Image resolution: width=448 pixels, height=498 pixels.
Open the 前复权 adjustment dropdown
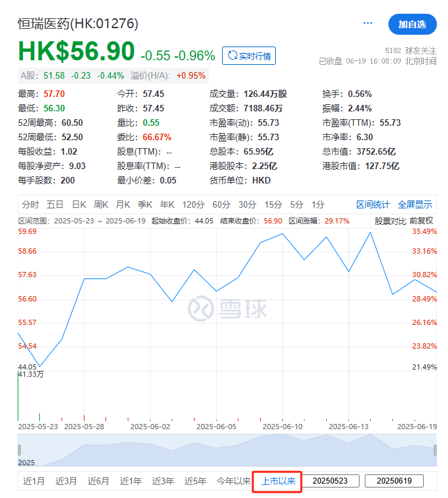point(421,221)
